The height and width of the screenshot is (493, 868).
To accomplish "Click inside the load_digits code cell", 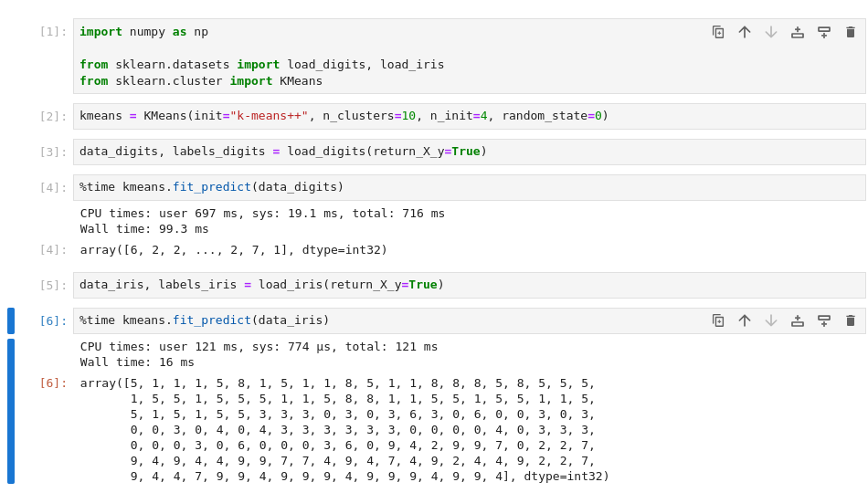I will (457, 152).
